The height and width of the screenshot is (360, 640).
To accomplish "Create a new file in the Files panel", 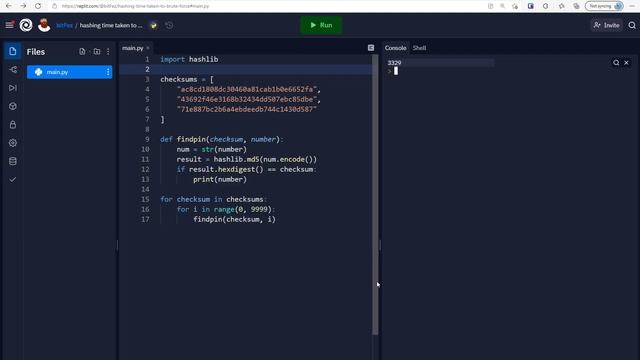I will coord(82,51).
